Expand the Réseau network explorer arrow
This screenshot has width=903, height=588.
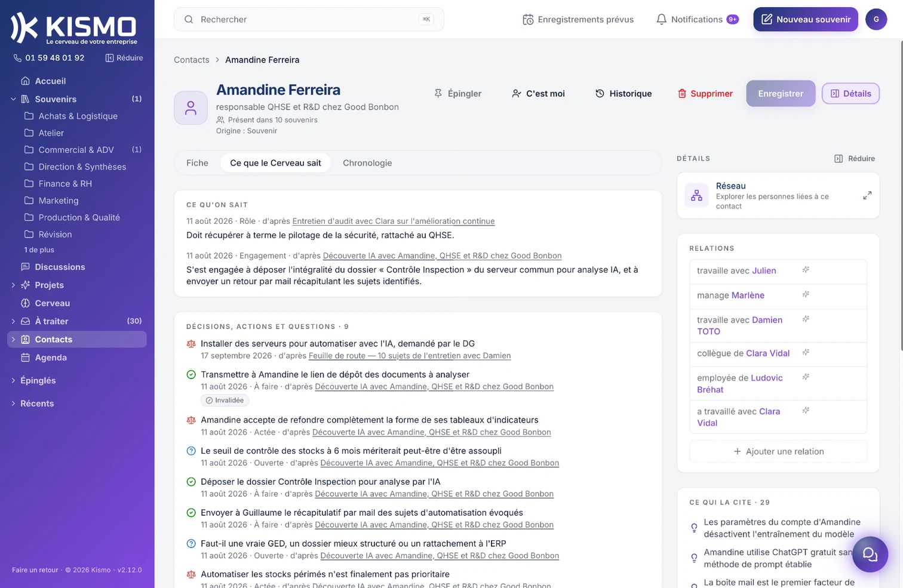tap(867, 195)
